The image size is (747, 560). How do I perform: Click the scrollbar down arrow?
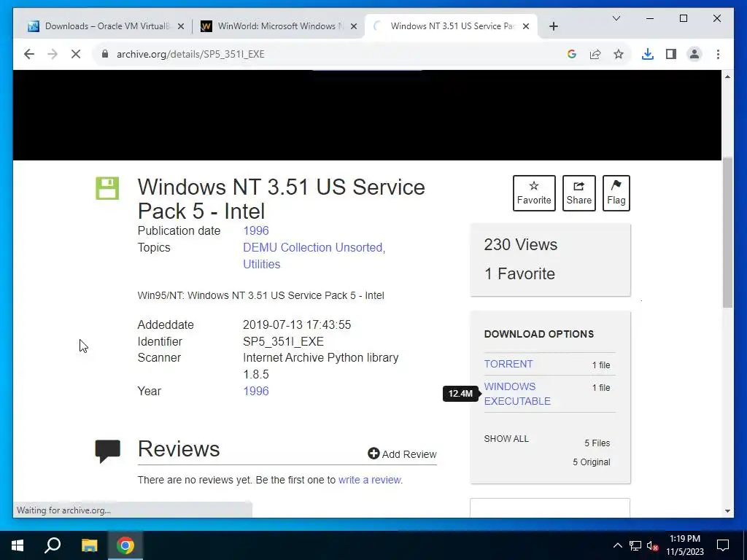point(727,511)
